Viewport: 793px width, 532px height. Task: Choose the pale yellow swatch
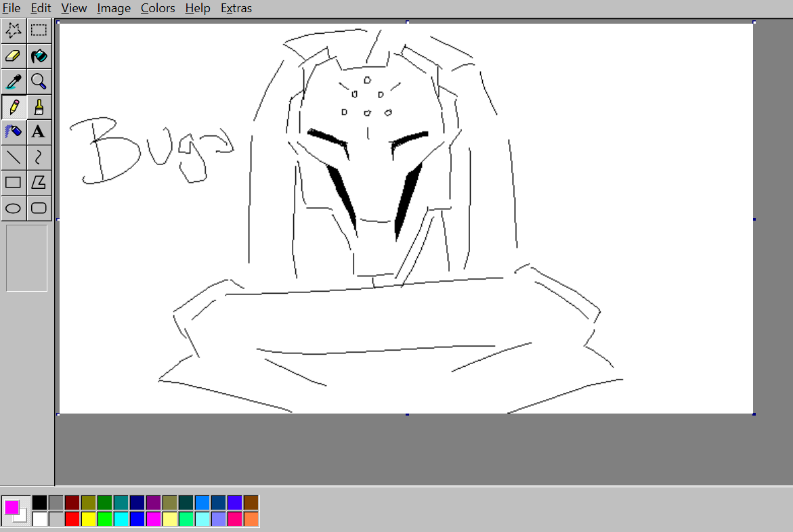coord(169,519)
